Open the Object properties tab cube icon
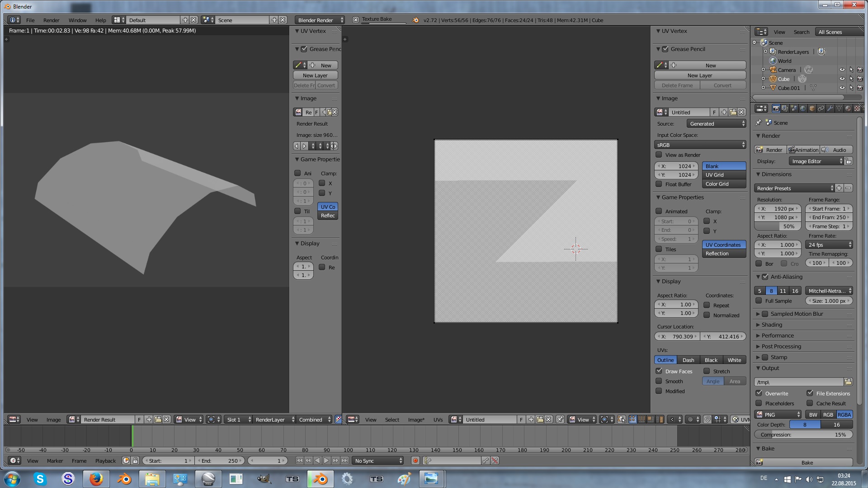Viewport: 868px width, 488px height. pos(812,108)
